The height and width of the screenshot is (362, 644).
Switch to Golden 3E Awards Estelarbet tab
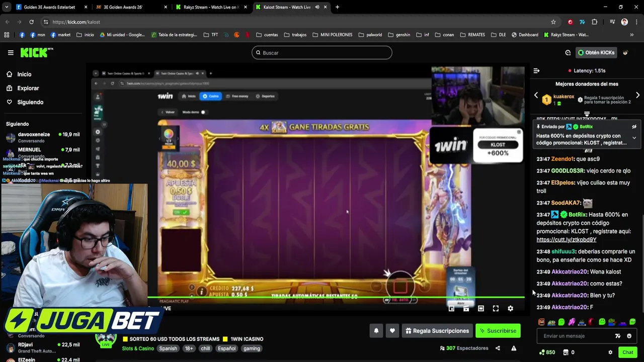pyautogui.click(x=52, y=7)
